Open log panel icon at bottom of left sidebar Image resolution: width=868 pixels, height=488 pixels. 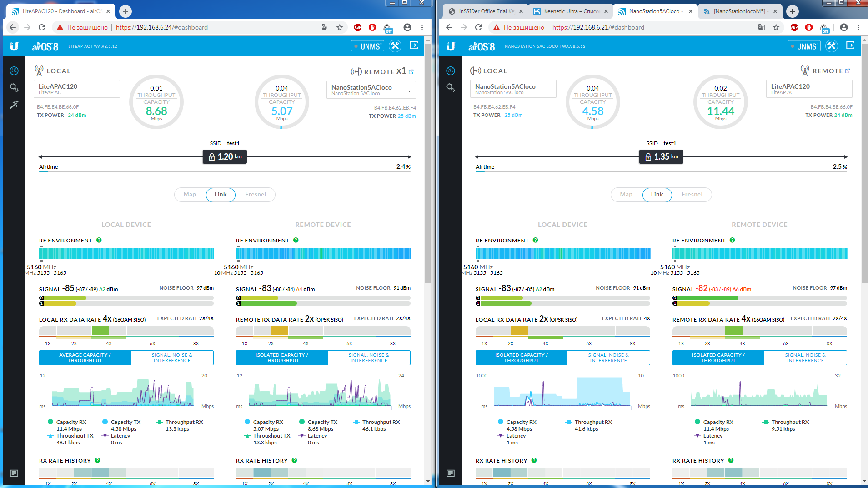point(14,473)
